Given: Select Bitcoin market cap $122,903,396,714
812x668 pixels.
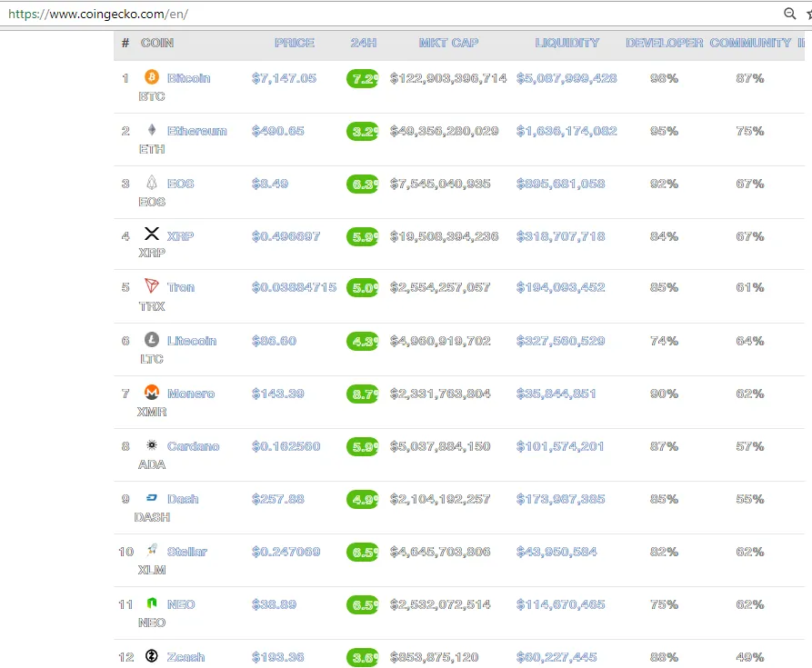Looking at the screenshot, I should [x=448, y=78].
